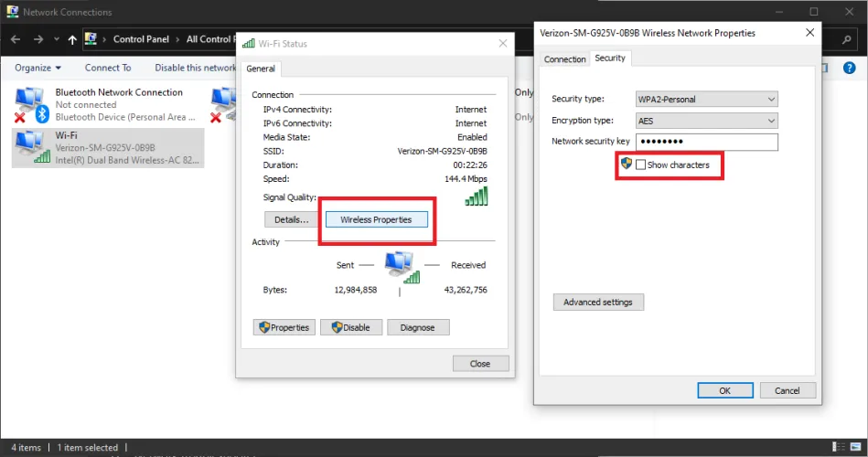This screenshot has height=457, width=868.
Task: Click the Details button
Action: tap(292, 219)
